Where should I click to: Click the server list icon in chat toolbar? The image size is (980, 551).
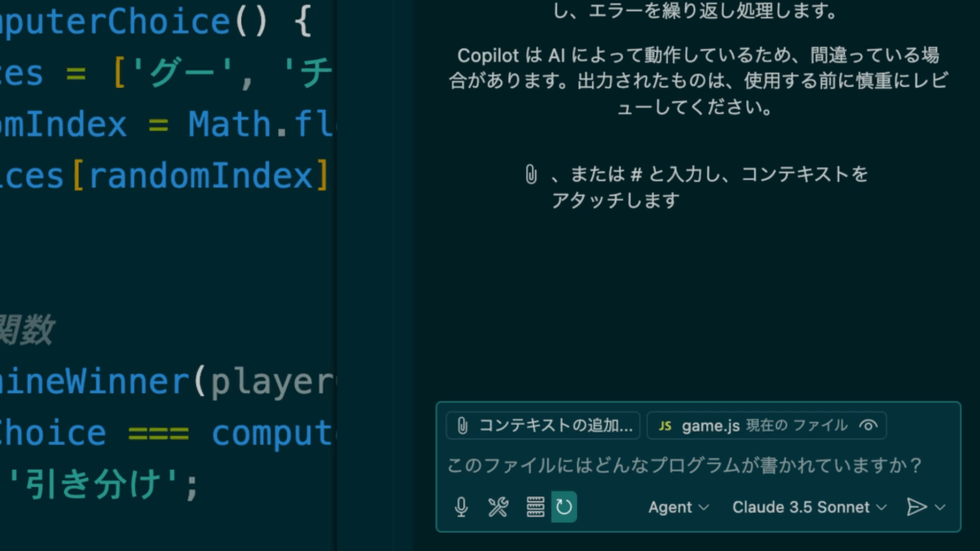coord(535,507)
